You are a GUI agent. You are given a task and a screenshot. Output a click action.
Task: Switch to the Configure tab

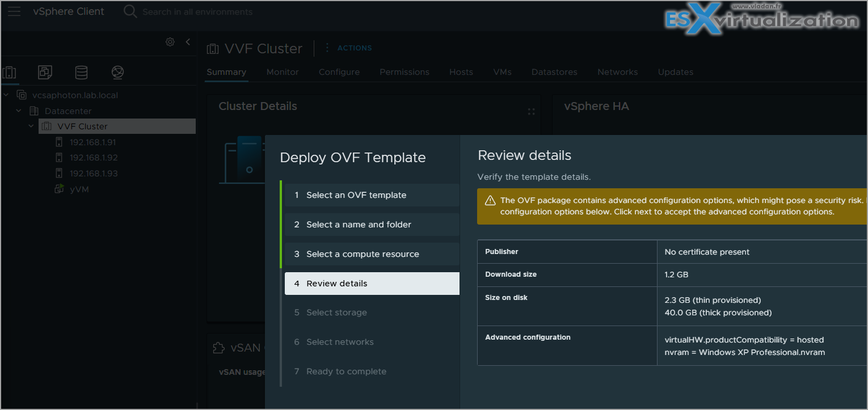339,72
